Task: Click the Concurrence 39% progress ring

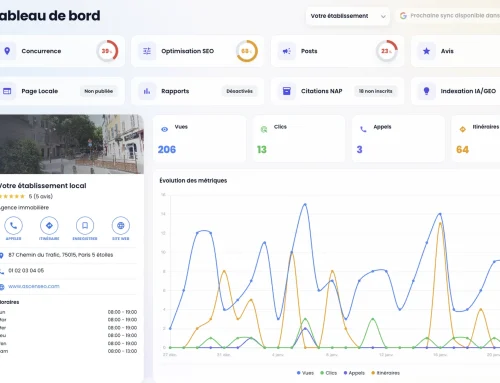Action: [107, 51]
